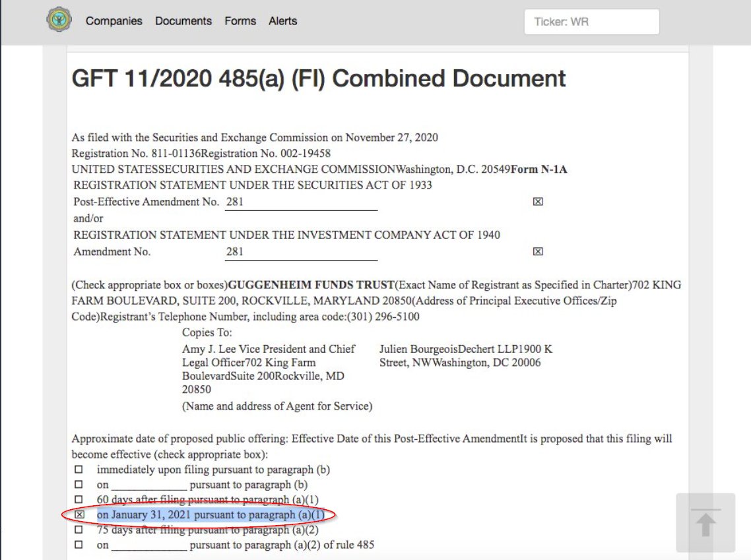This screenshot has width=751, height=560.
Task: Click 'Amy J. Lee Vice President and Chief' text
Action: click(x=269, y=349)
